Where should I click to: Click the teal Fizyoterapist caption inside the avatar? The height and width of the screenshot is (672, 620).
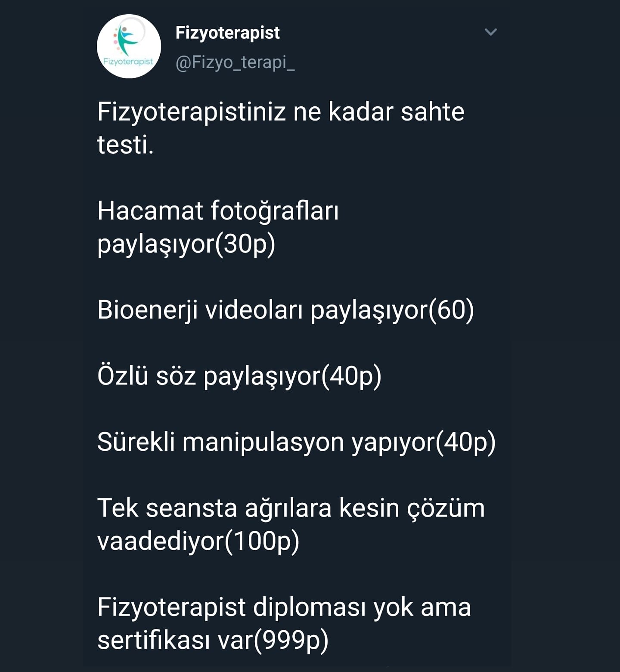tap(128, 62)
